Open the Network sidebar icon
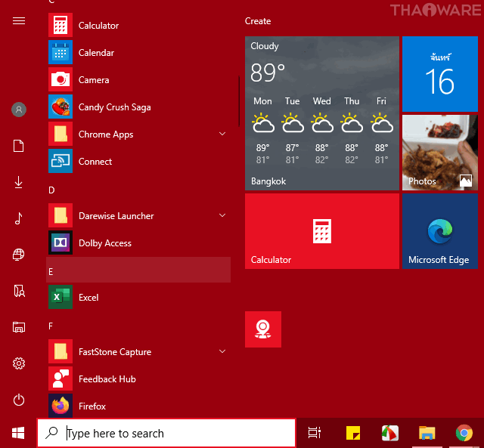484x448 pixels. 18,255
